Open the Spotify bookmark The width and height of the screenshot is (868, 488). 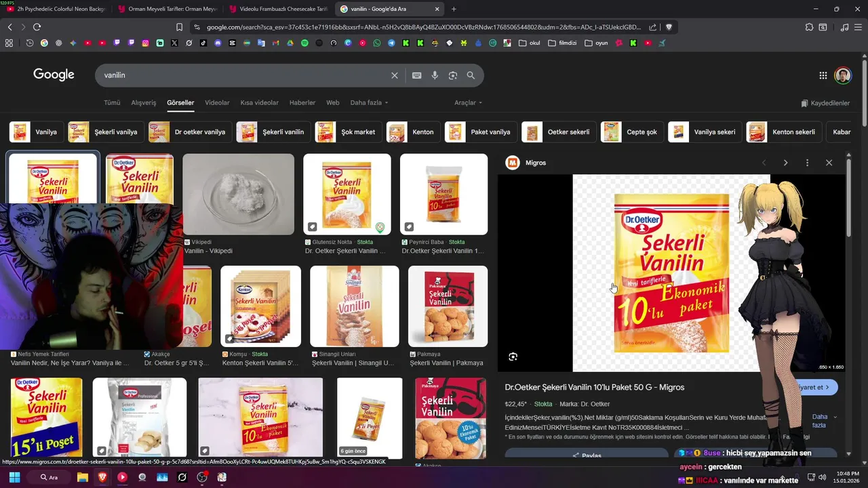(304, 43)
